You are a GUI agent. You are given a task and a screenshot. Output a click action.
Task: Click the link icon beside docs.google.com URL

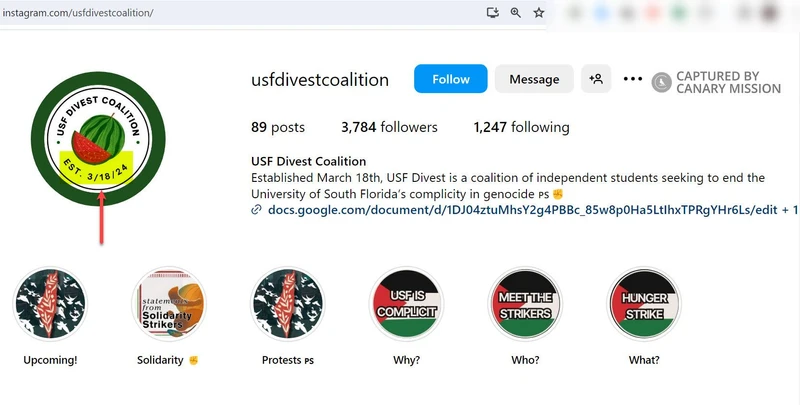tap(257, 210)
